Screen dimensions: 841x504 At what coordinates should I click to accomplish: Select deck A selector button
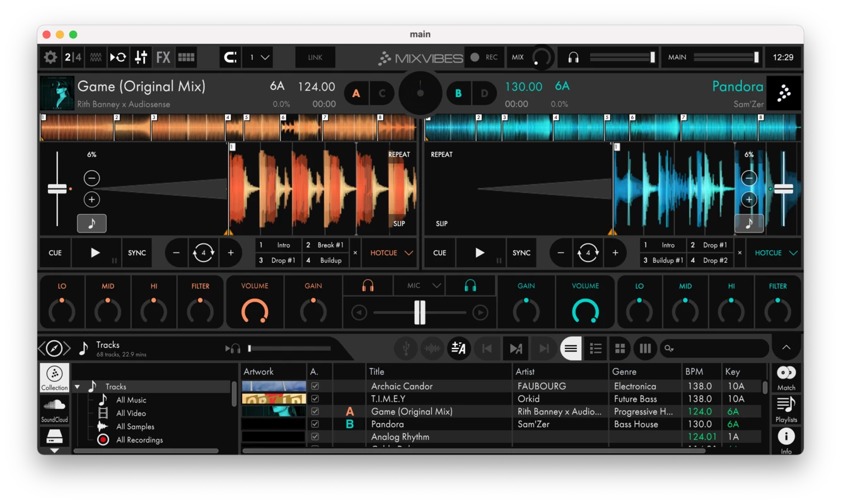(356, 93)
